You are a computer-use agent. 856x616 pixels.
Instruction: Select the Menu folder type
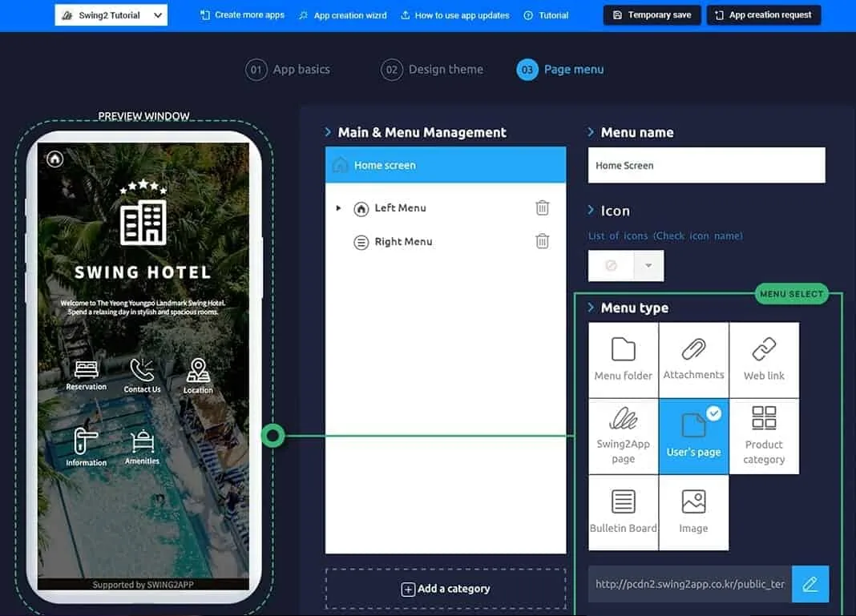coord(623,359)
